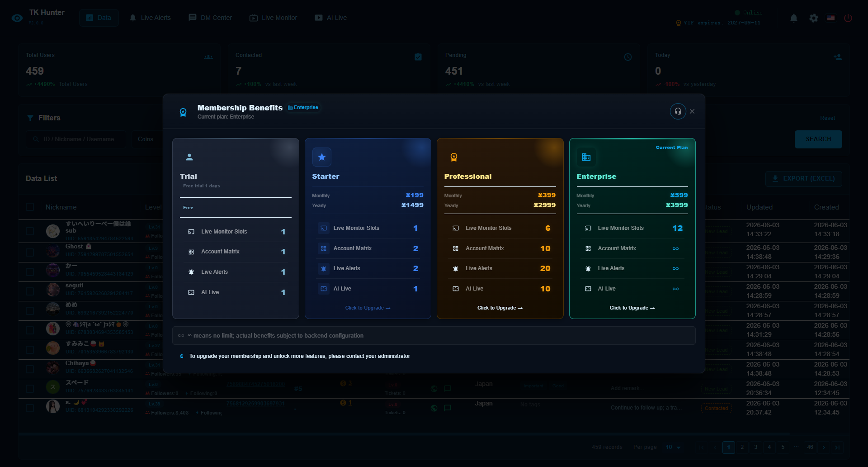Viewport: 868px width, 467px height.
Task: Click the SEARCH button
Action: pyautogui.click(x=818, y=139)
